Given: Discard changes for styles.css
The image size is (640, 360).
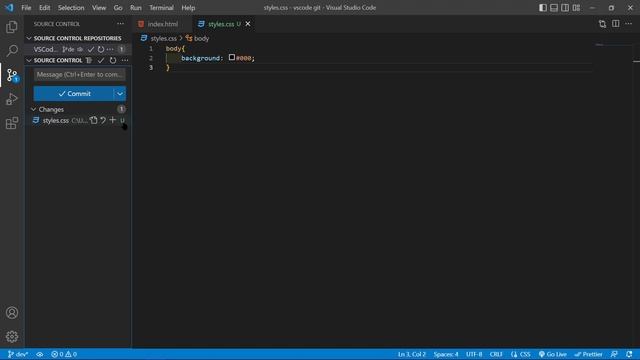Looking at the screenshot, I should (103, 120).
